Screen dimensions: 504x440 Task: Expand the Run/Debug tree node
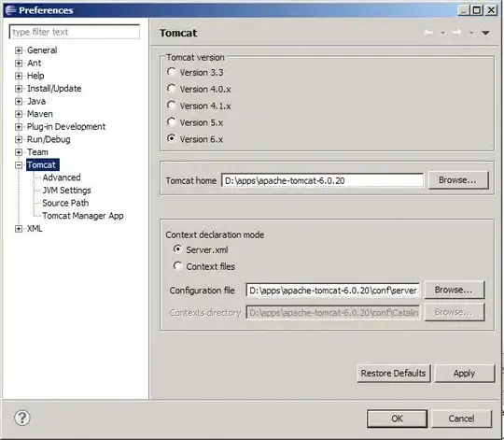click(19, 139)
